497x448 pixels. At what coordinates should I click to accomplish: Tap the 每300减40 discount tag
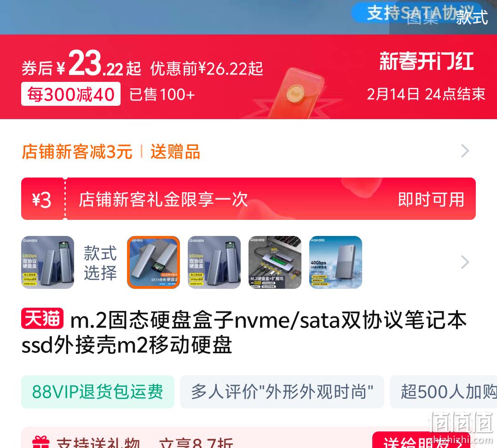(x=71, y=94)
